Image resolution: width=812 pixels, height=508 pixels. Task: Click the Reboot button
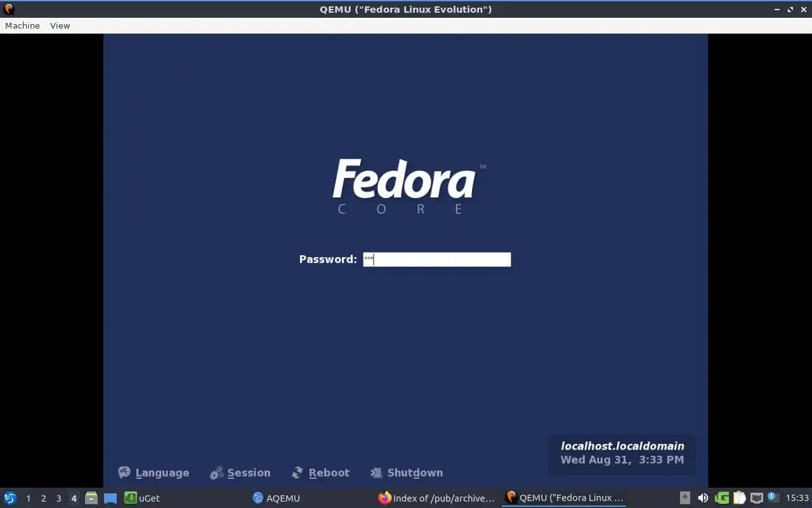click(x=320, y=472)
